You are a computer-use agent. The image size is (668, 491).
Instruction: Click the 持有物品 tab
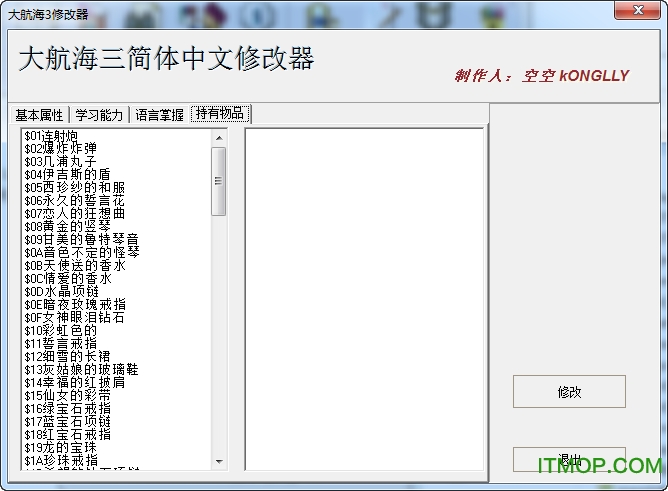coord(219,114)
